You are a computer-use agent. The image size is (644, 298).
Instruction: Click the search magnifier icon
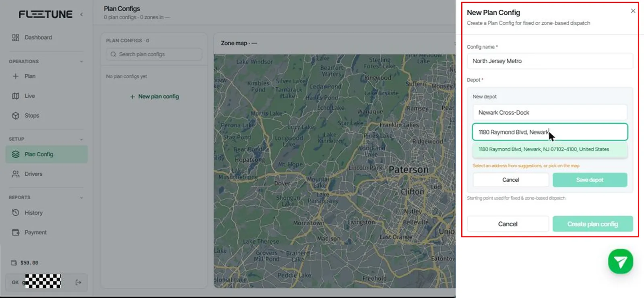(113, 54)
